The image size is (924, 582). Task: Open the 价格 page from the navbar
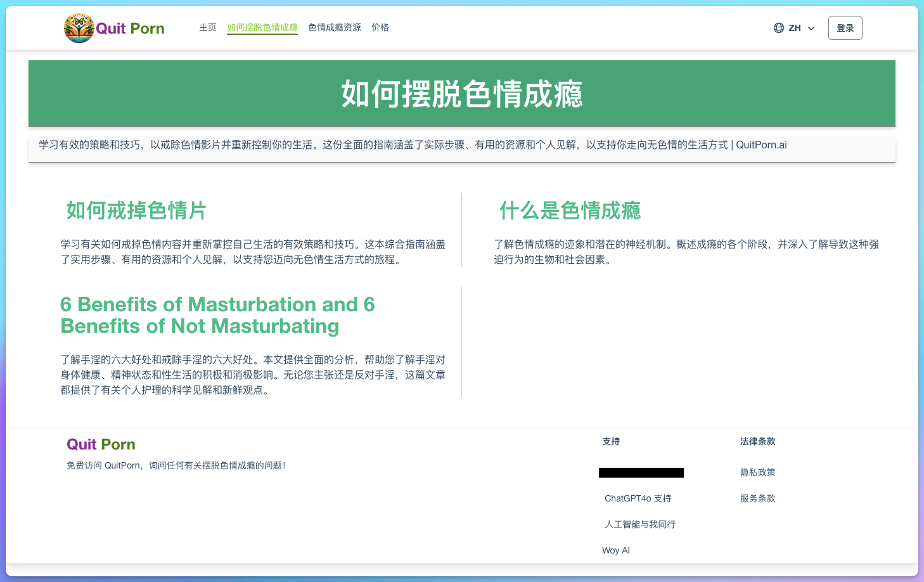tap(380, 27)
